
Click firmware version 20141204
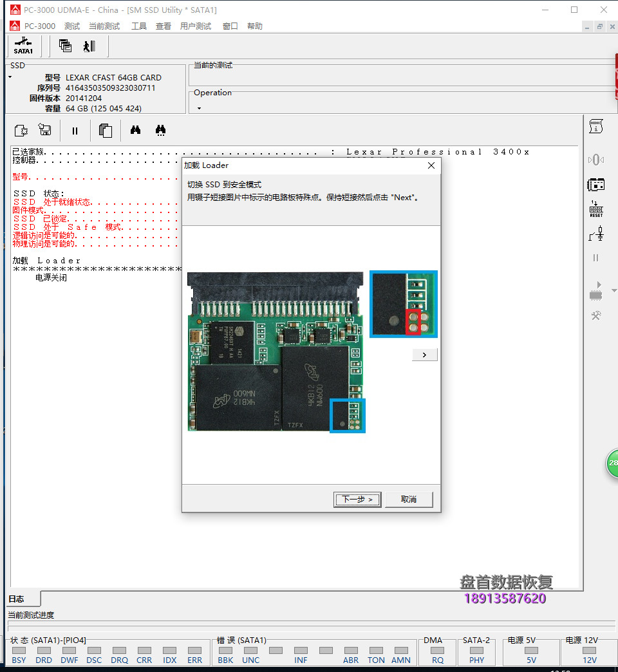84,98
